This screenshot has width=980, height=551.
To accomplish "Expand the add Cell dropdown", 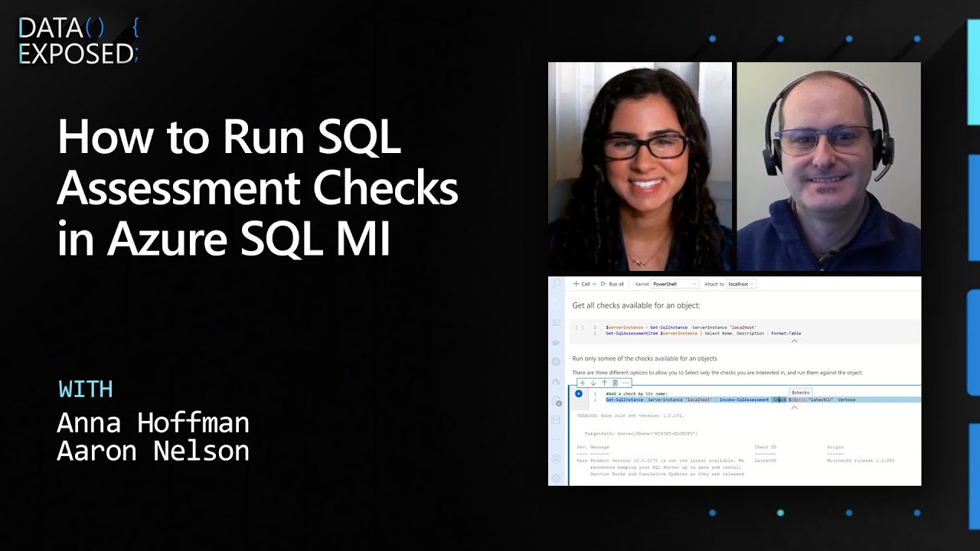I will coord(594,284).
